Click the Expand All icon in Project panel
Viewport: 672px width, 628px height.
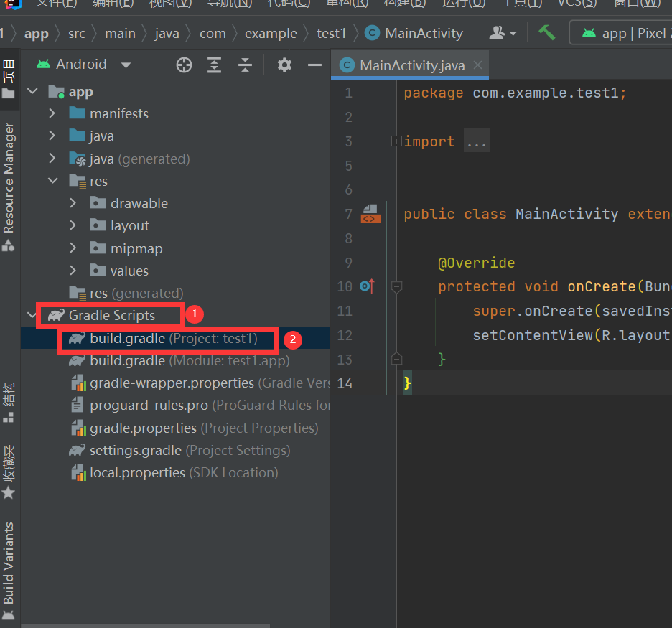213,65
